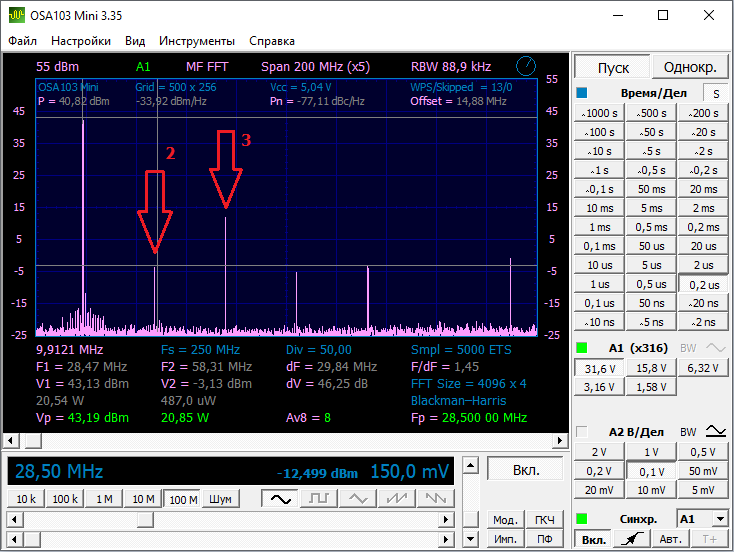The width and height of the screenshot is (734, 552).
Task: Click the Пуск start button
Action: (613, 67)
